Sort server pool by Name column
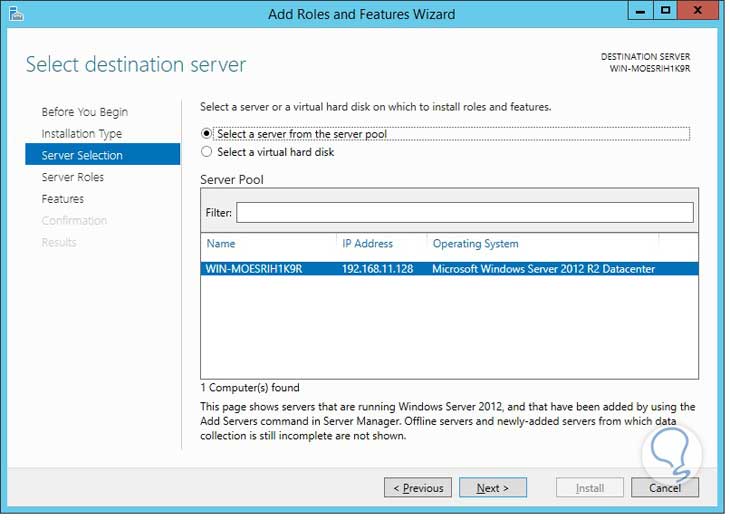 point(221,244)
